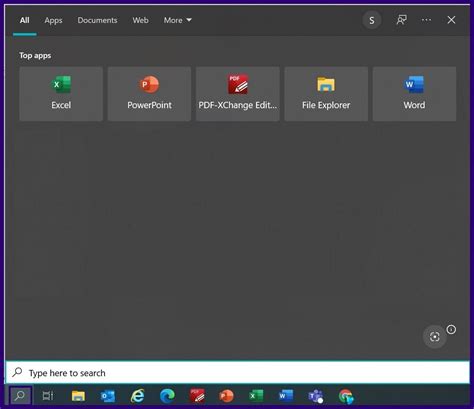
Task: Open Microsoft Edge from the taskbar
Action: [167, 396]
